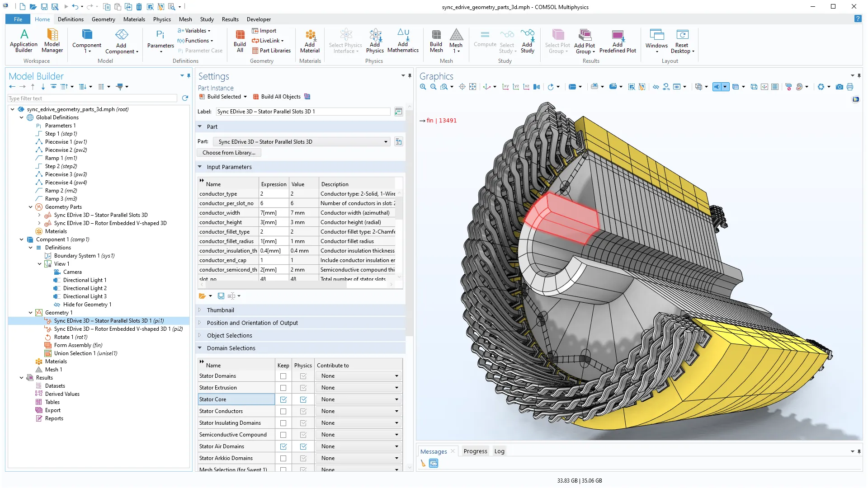The width and height of the screenshot is (868, 488).
Task: Uncheck Keep for Stator Air Domains
Action: pos(283,446)
